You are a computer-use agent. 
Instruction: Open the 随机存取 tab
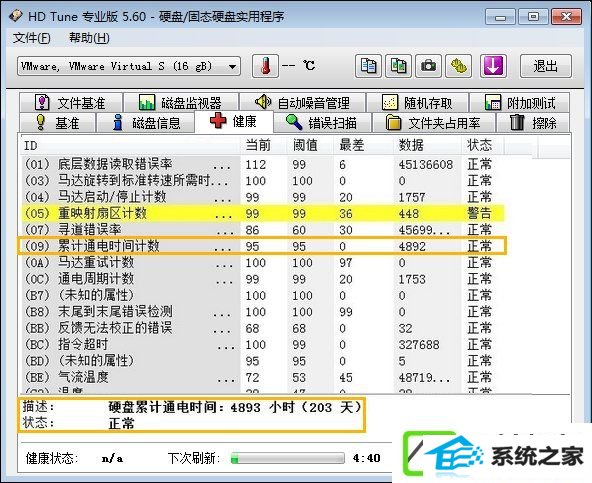coord(417,102)
